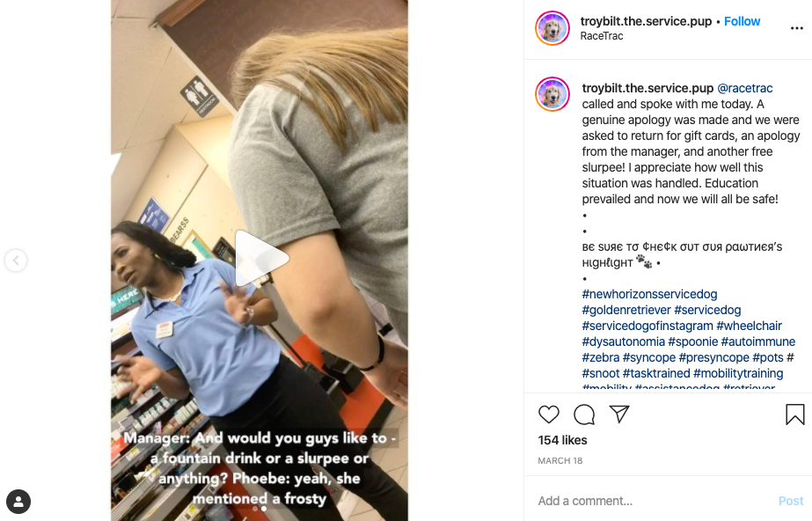Like the post with heart icon
The image size is (812, 521).
tap(548, 415)
